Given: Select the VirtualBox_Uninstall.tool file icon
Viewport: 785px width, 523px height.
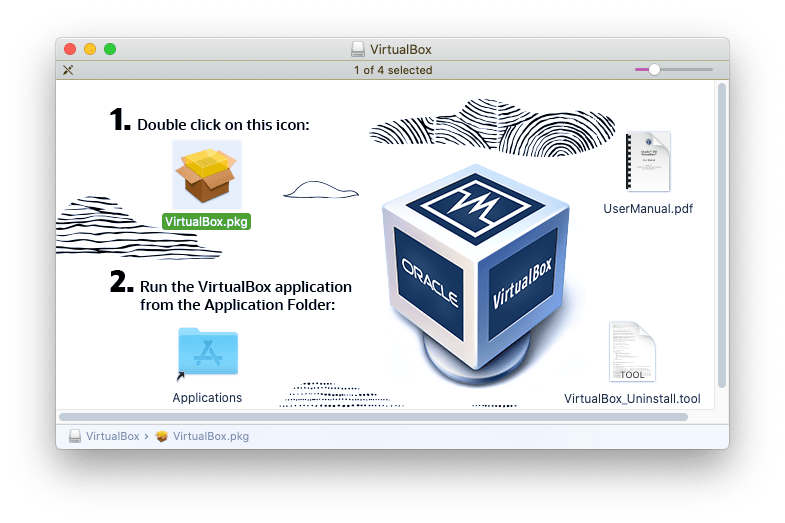Looking at the screenshot, I should point(632,351).
